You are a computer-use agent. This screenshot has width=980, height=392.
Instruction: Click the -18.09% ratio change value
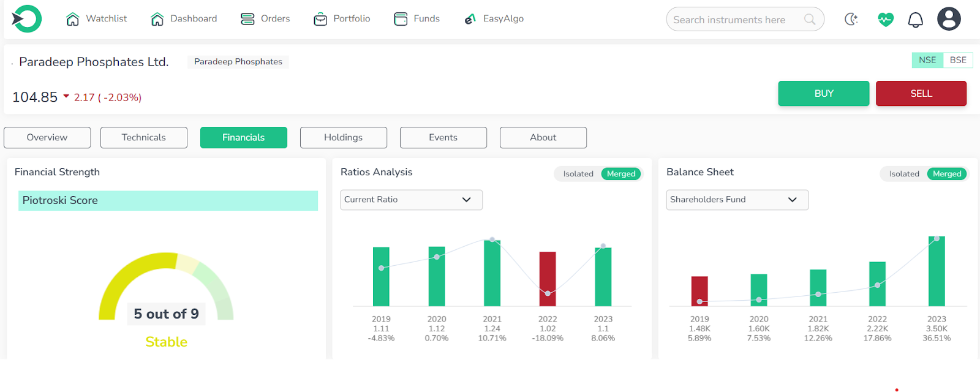[548, 338]
